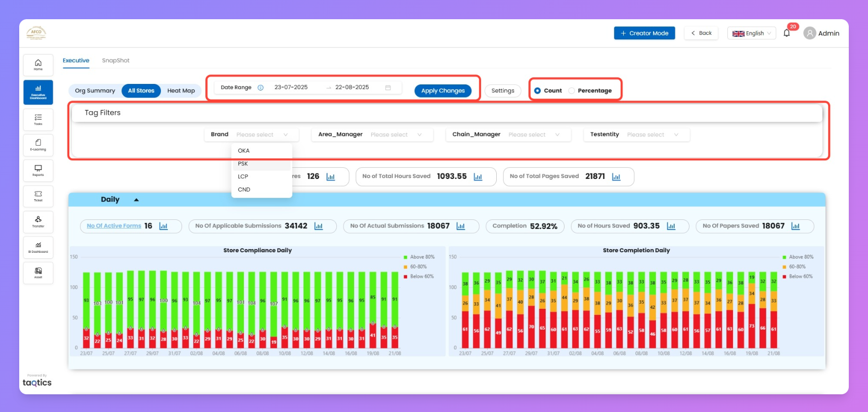Switch to Heat Map view
Image resolution: width=868 pixels, height=412 pixels.
coord(181,91)
